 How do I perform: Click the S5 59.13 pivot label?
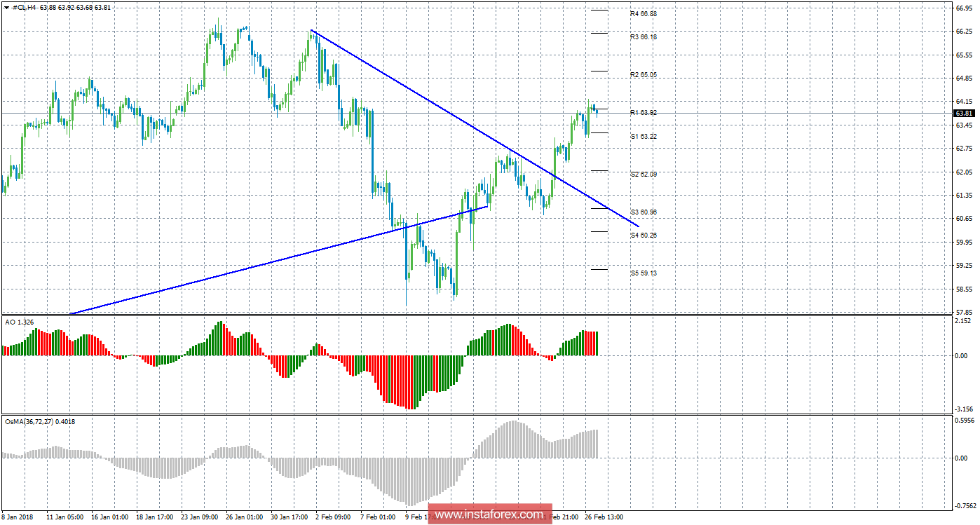pyautogui.click(x=643, y=273)
